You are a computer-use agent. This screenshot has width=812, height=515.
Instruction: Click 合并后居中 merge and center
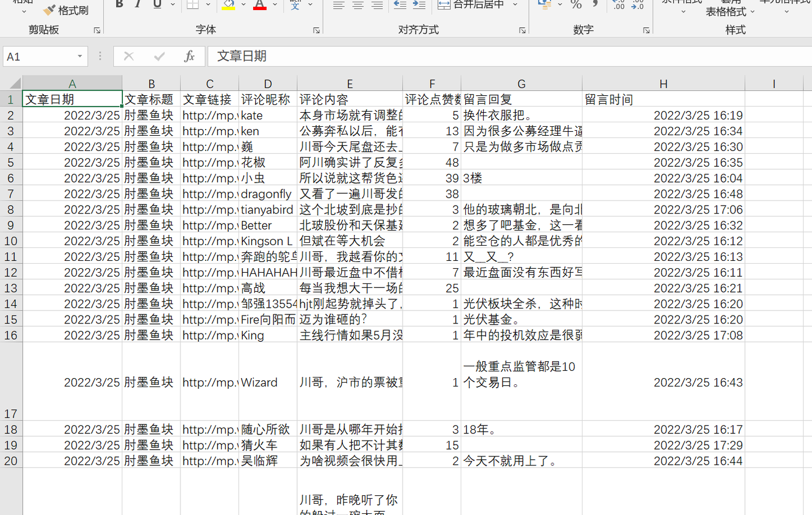pos(471,5)
